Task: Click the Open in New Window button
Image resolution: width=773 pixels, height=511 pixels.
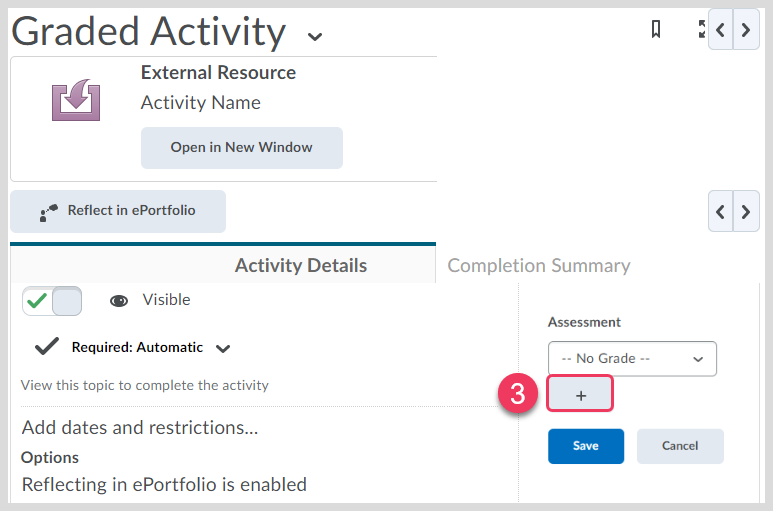Action: 241,147
